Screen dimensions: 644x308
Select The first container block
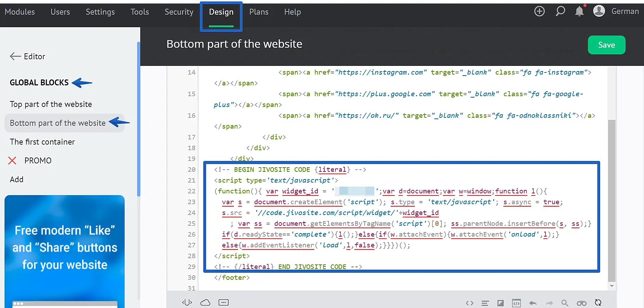pyautogui.click(x=42, y=142)
